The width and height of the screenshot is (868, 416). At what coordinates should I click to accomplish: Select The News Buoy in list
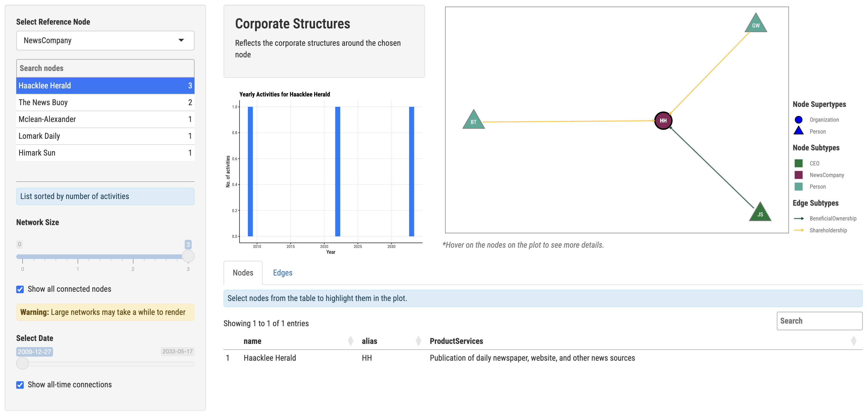105,103
